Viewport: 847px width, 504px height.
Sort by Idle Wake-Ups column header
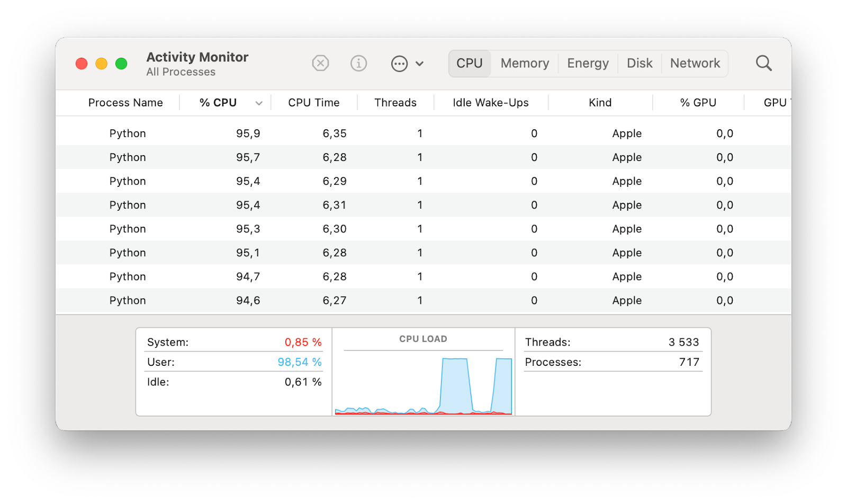(x=490, y=103)
